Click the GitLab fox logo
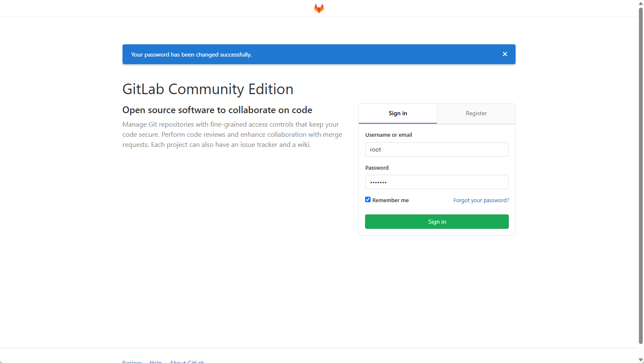The width and height of the screenshot is (644, 363). coord(319,8)
